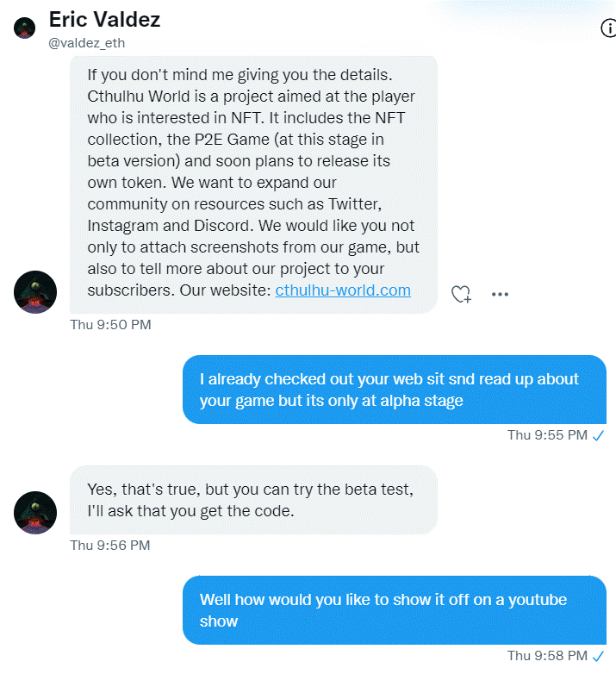This screenshot has height=674, width=616.
Task: Click the Thu 9:50 PM timestamp
Action: 111,325
